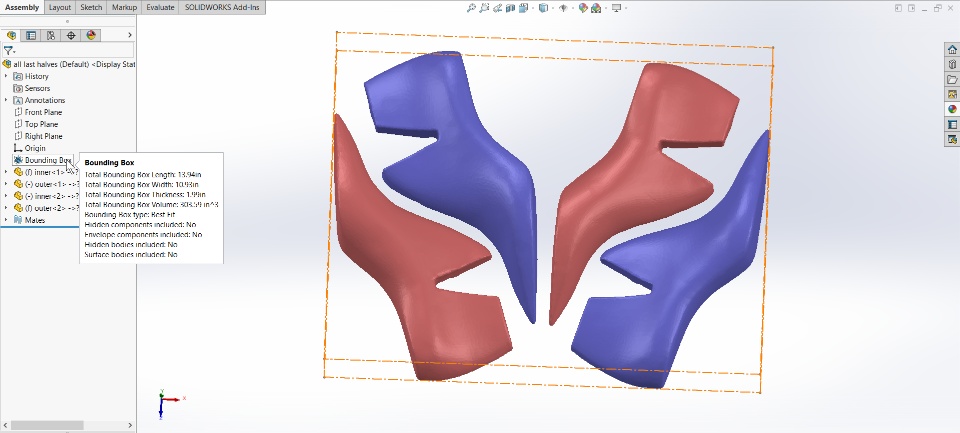Switch to the SOLIDWORKS Add-Ins tab
This screenshot has height=433, width=960.
(x=222, y=7)
